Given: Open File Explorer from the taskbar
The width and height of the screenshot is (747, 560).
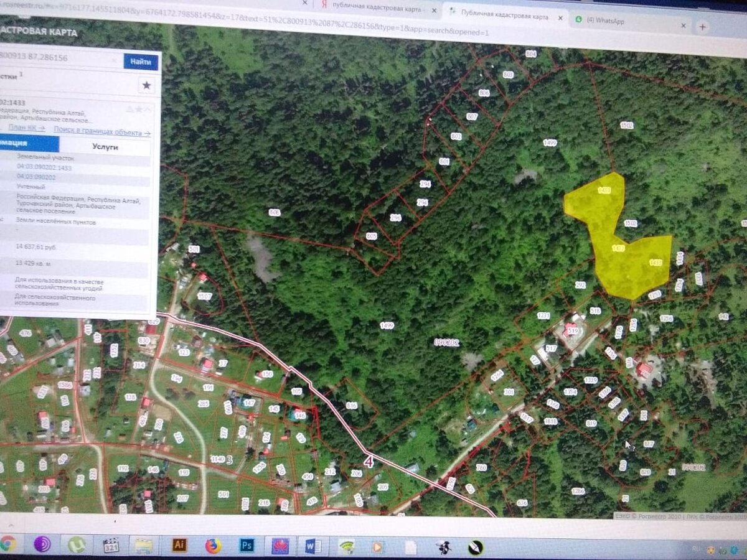Looking at the screenshot, I should pyautogui.click(x=144, y=546).
